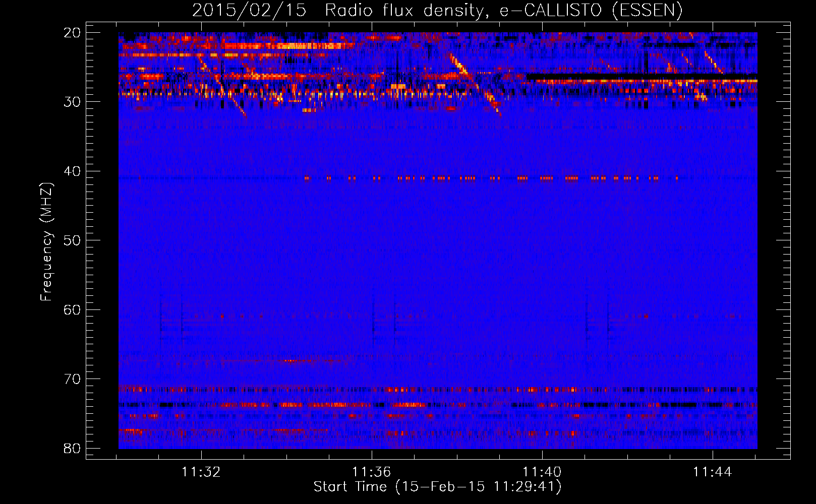Click "(ESSEN)" station name in the title

click(647, 11)
